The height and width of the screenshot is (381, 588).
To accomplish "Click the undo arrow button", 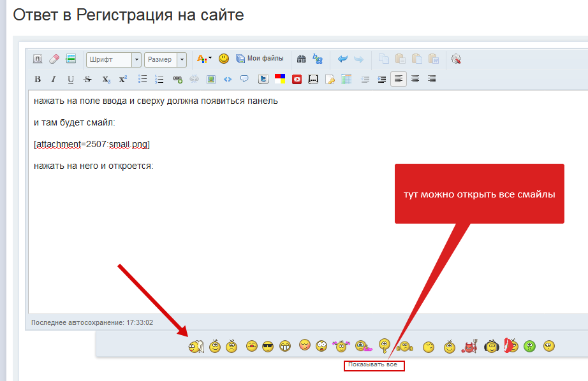I will click(342, 59).
